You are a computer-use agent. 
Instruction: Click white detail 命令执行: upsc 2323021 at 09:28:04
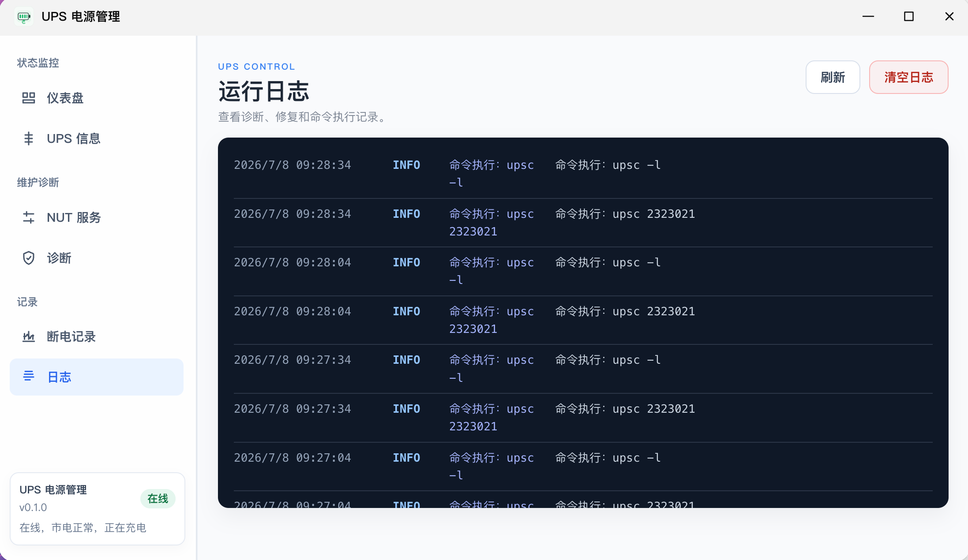click(625, 311)
